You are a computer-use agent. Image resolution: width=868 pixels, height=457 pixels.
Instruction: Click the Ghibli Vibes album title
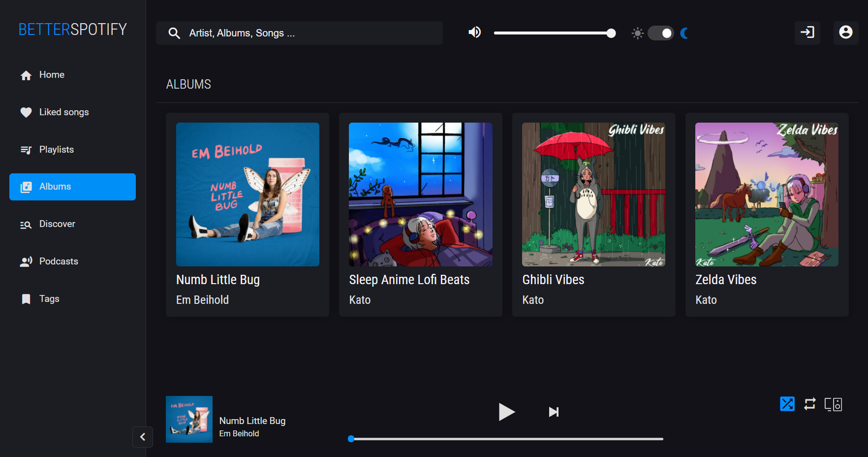click(553, 280)
